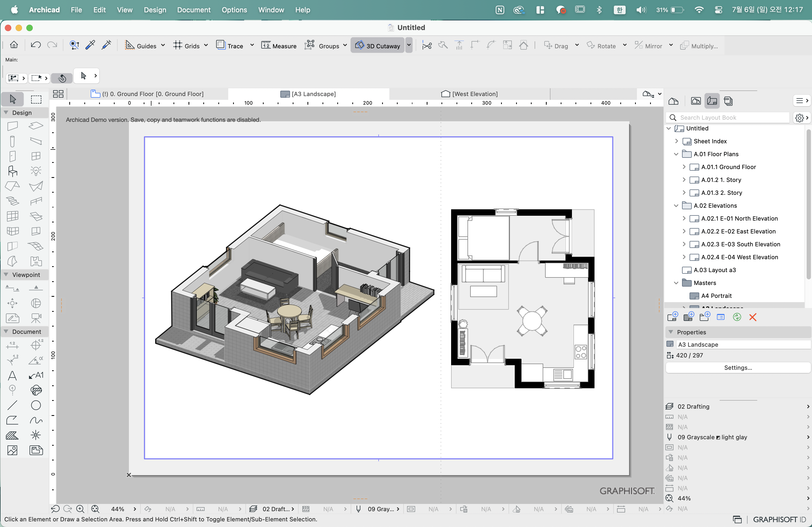
Task: Switch Navigator to Project Map
Action: pos(673,101)
